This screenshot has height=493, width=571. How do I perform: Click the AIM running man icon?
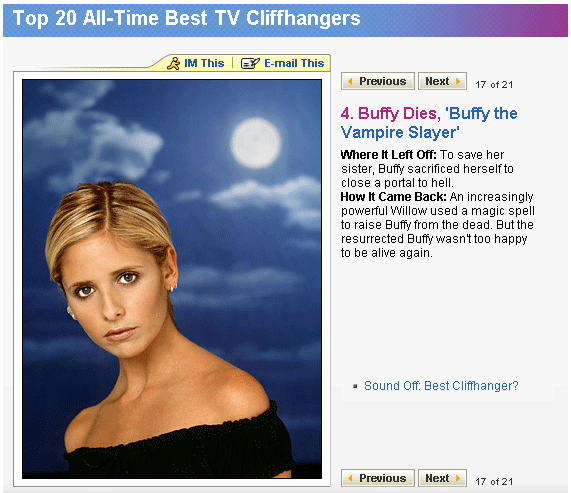coord(173,63)
